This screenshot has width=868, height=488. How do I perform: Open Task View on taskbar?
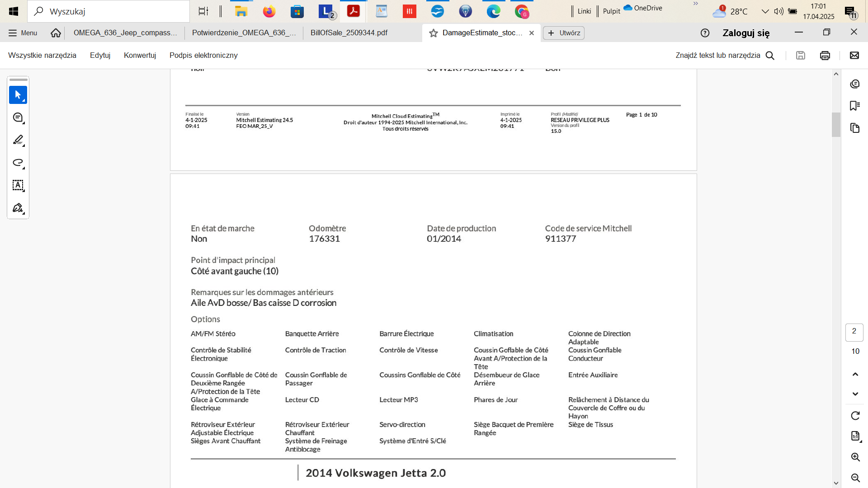click(x=203, y=11)
